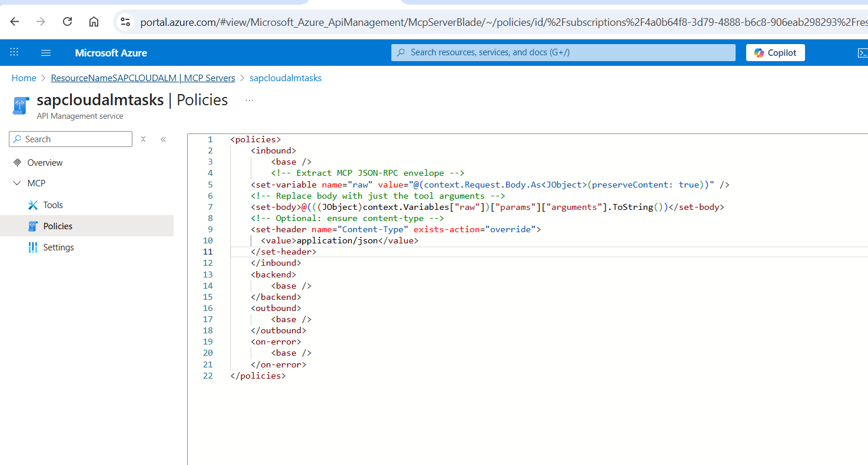Click the 'API Management service' subtitle text
Viewport: 868px width, 465px height.
coord(80,116)
